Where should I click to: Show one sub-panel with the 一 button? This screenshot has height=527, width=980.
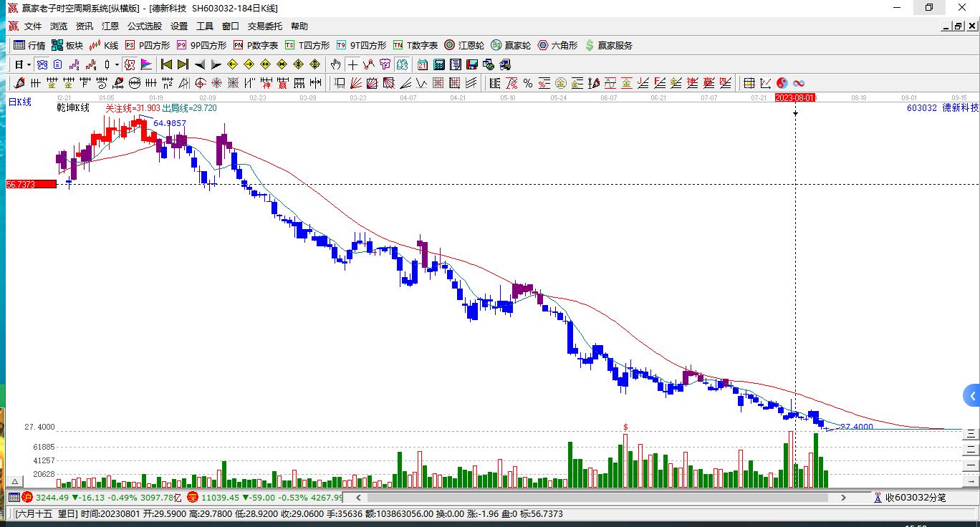point(971,464)
